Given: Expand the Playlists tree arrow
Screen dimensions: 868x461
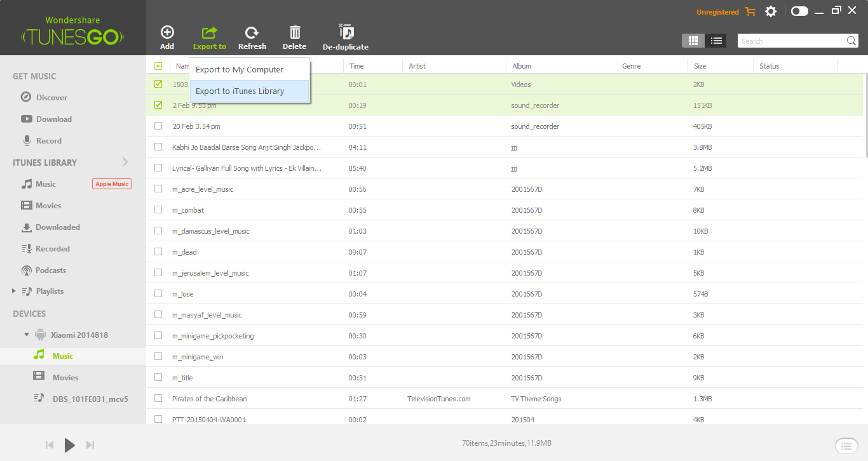Looking at the screenshot, I should [14, 291].
